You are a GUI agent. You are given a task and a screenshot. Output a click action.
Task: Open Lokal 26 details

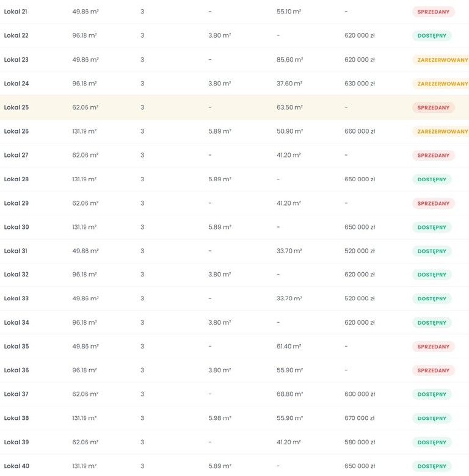point(16,131)
